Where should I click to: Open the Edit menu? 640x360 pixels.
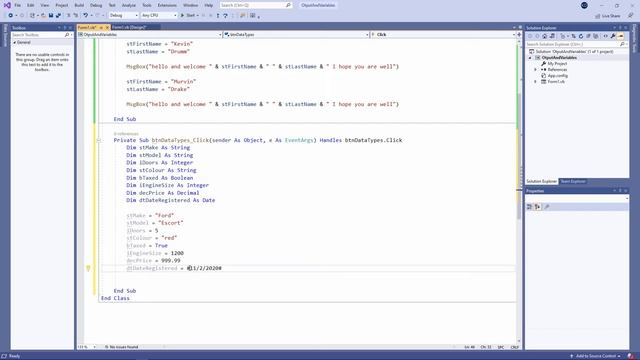click(31, 5)
